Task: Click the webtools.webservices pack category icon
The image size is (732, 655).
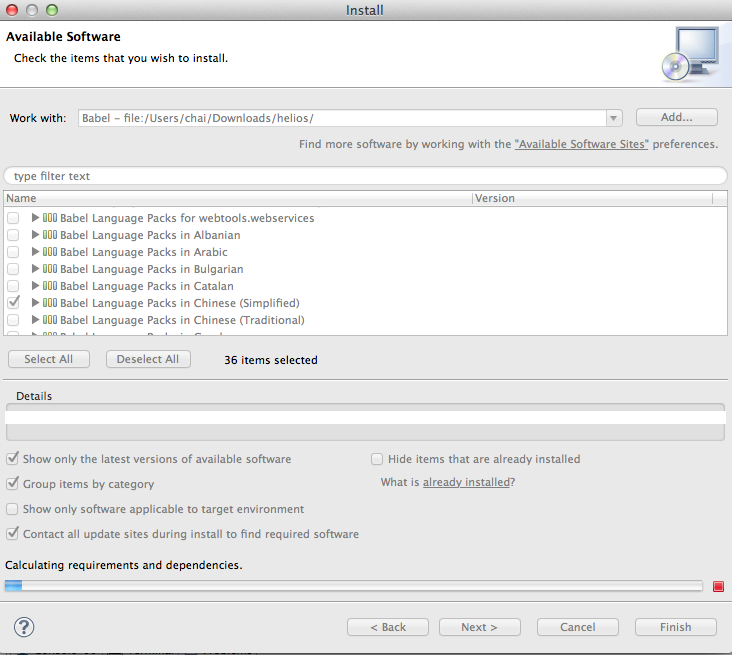Action: 50,218
